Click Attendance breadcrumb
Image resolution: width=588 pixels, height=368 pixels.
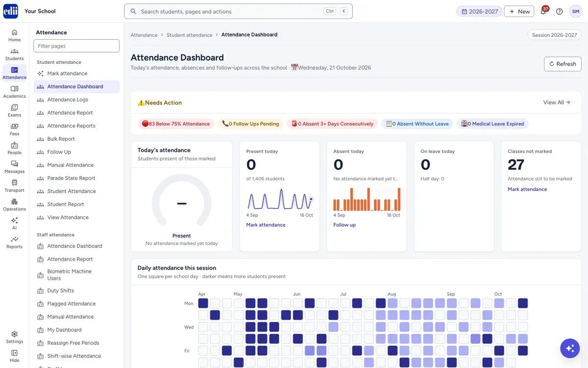(144, 35)
